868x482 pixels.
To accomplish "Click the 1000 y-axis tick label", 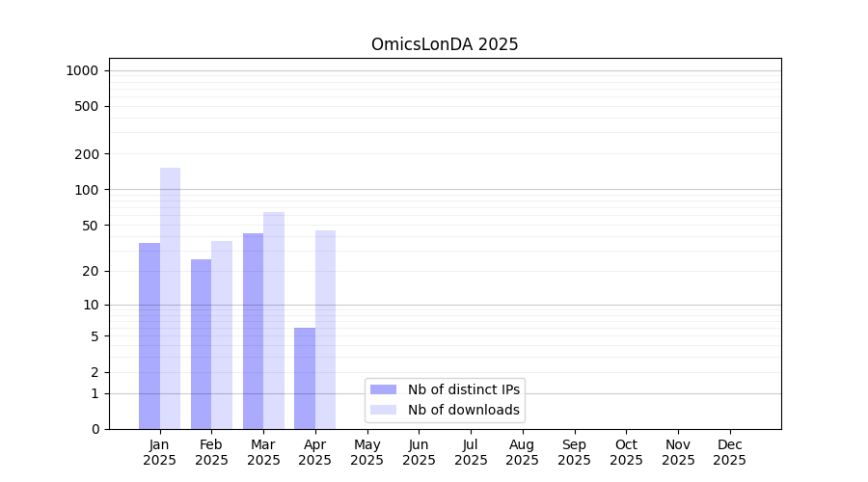I will [x=82, y=70].
